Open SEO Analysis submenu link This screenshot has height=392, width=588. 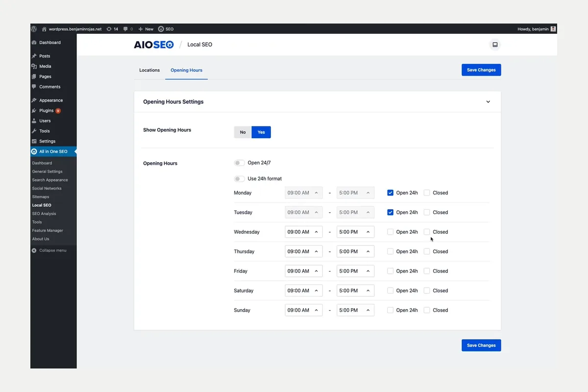(44, 214)
